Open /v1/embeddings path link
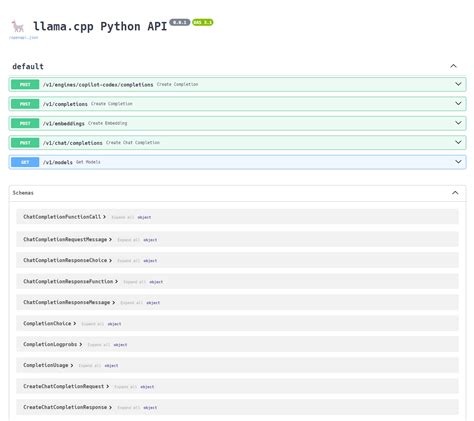Screen dimensions: 474x421 64,123
